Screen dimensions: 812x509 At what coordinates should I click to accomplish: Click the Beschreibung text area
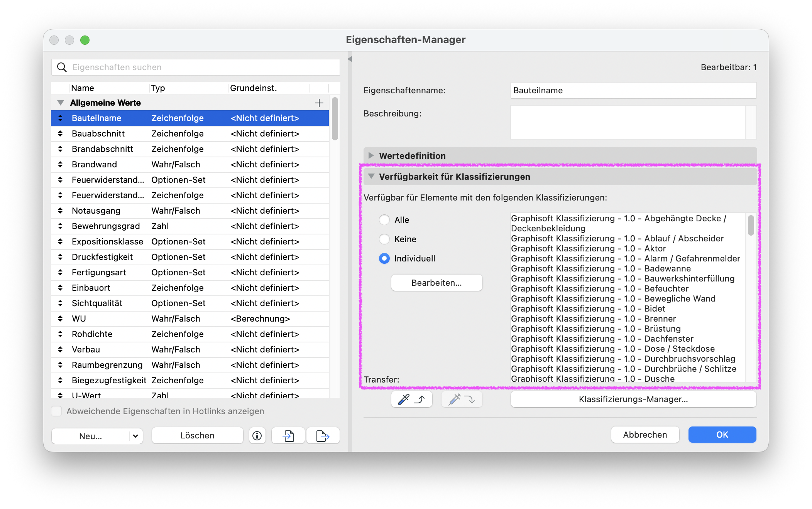click(x=628, y=122)
